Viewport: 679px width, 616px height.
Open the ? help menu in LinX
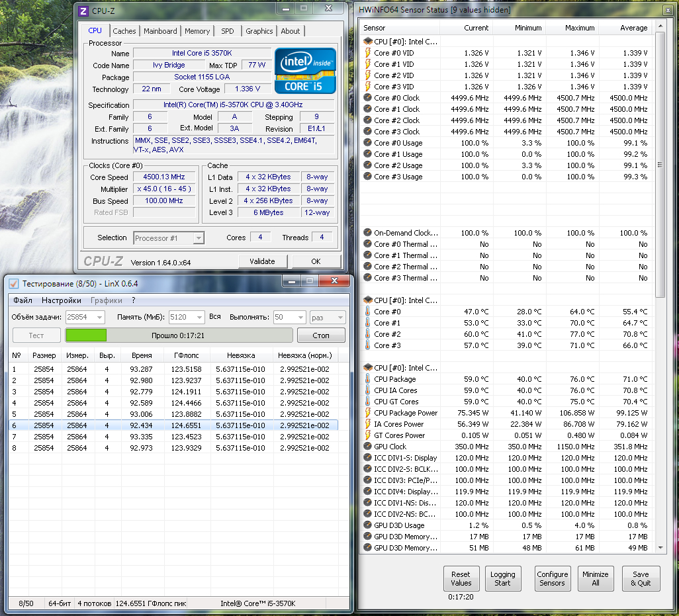pos(134,300)
